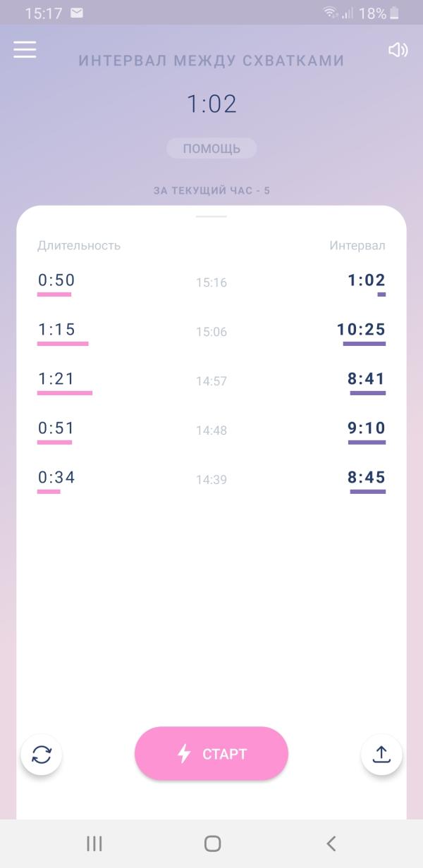Tap the Длительность column header
423x868 pixels.
click(x=79, y=245)
